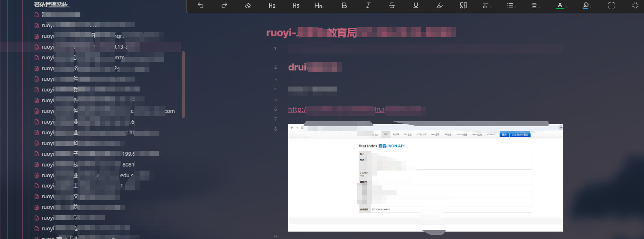Expand the background fill color arrow
644x239 pixels.
pyautogui.click(x=591, y=7)
